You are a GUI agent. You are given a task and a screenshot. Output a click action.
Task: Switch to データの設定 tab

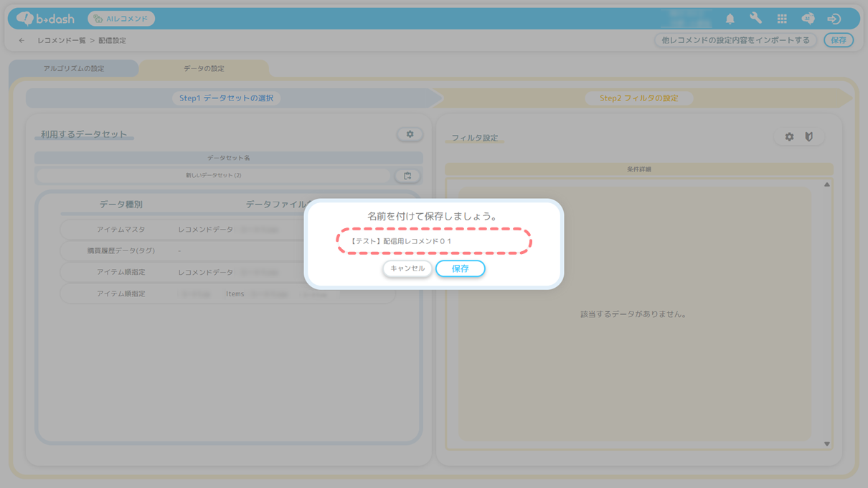(x=204, y=69)
